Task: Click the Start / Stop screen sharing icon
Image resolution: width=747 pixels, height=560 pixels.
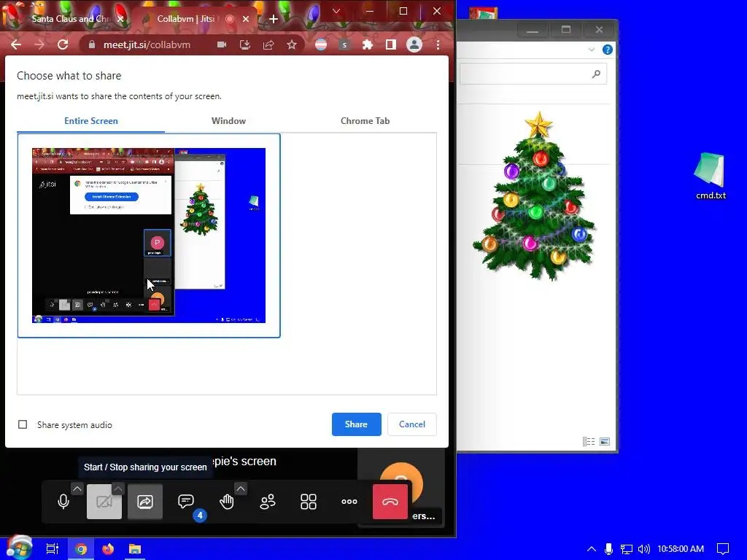Action: coord(145,502)
